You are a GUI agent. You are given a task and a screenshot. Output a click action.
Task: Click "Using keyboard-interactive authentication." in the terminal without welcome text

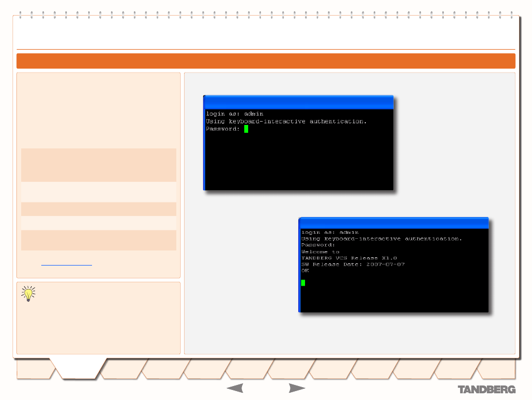point(286,121)
